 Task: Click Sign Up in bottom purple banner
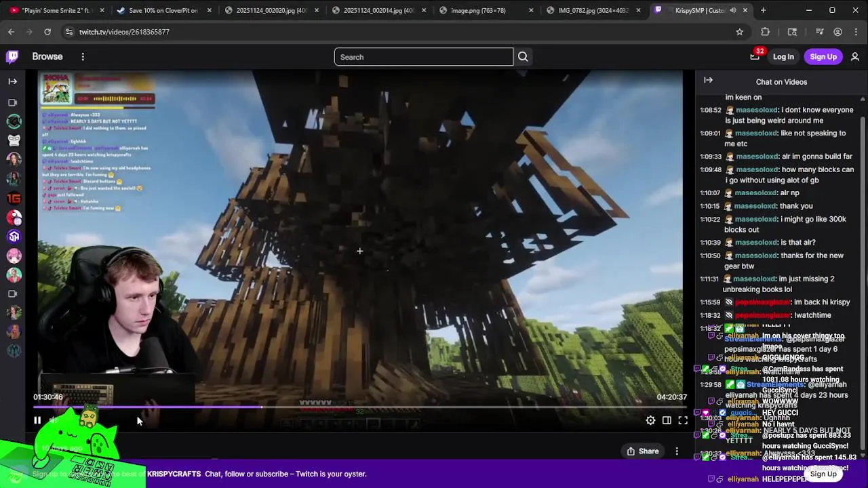(x=823, y=474)
